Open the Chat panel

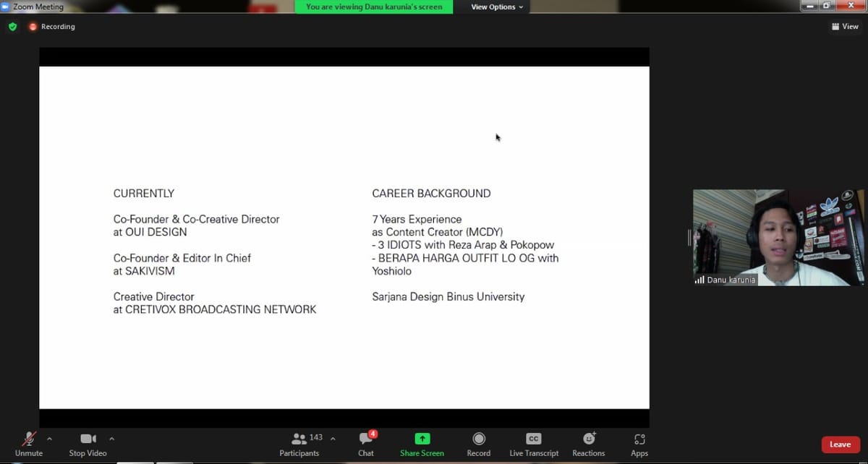tap(366, 443)
